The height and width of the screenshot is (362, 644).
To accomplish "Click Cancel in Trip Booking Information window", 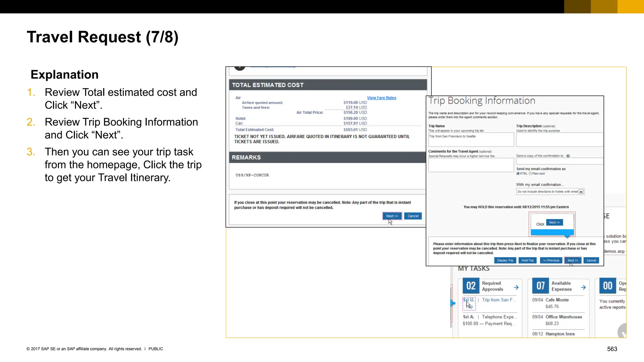I will [x=591, y=260].
